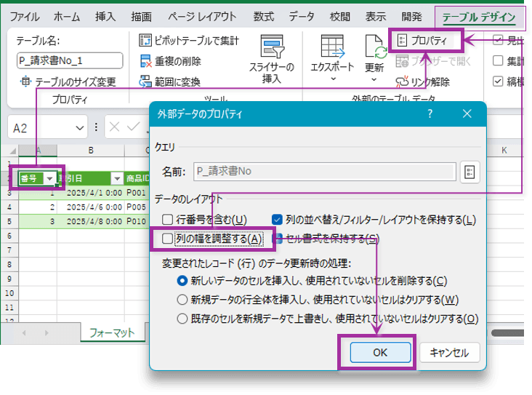Click cell containing P005
532x395 pixels.
(x=137, y=207)
